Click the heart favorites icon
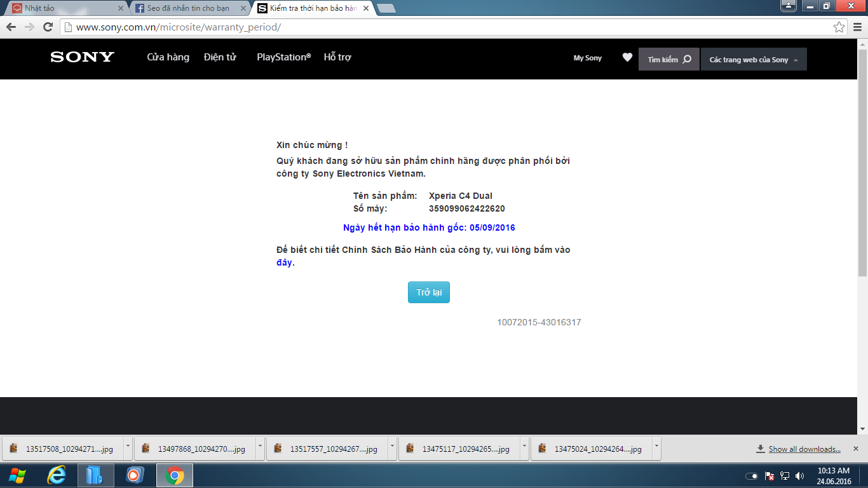 (x=627, y=58)
